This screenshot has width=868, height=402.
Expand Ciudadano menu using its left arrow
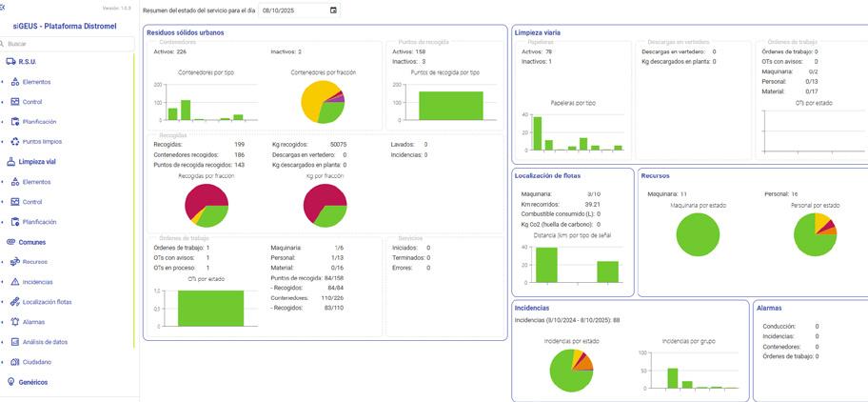click(2, 362)
